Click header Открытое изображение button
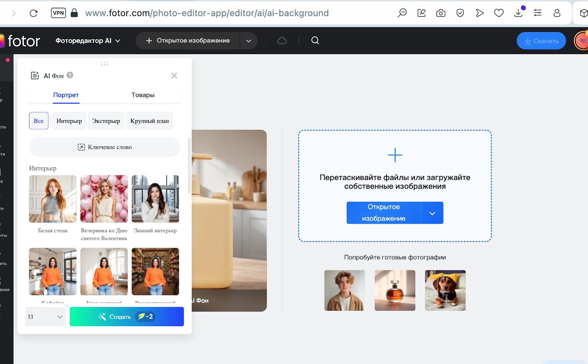This screenshot has width=588, height=364. coord(188,41)
